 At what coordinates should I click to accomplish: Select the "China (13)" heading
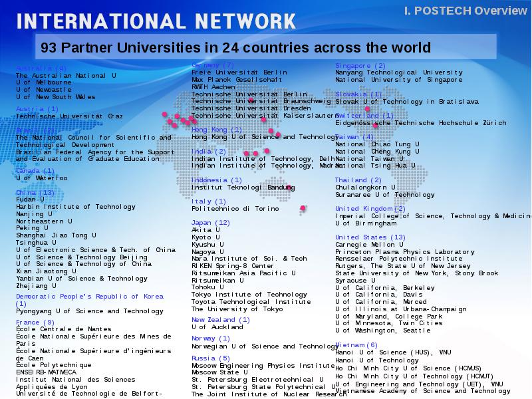[35, 193]
